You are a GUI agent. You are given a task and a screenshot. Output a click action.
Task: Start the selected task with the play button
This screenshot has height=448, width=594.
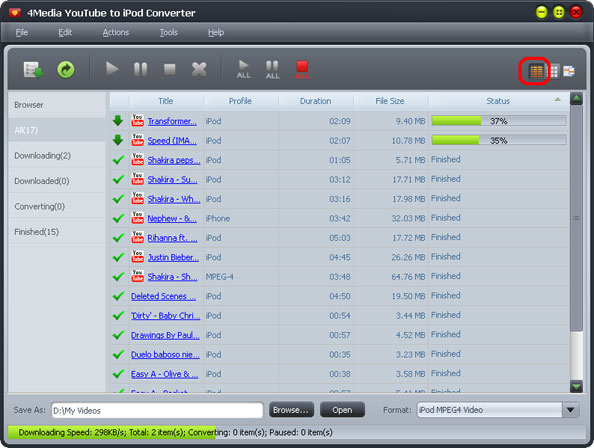pos(112,69)
